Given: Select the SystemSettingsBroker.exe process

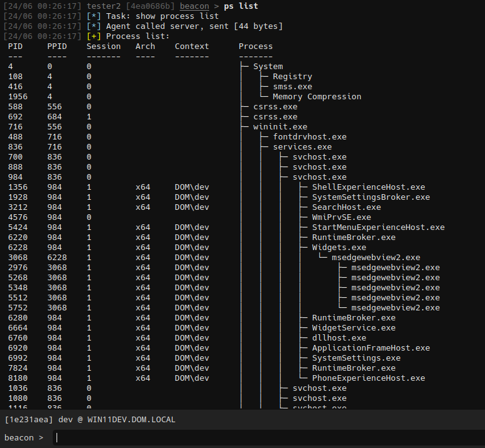Looking at the screenshot, I should pos(371,197).
